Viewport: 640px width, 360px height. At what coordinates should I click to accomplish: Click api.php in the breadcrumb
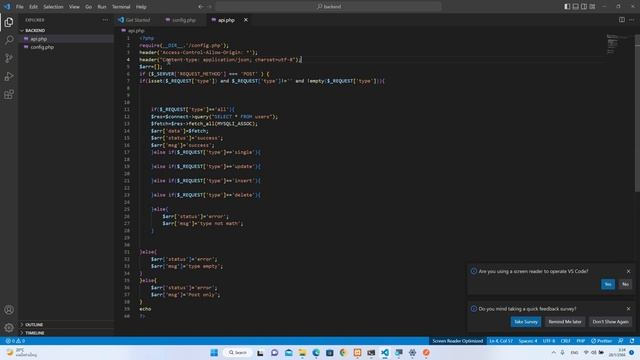(x=136, y=31)
